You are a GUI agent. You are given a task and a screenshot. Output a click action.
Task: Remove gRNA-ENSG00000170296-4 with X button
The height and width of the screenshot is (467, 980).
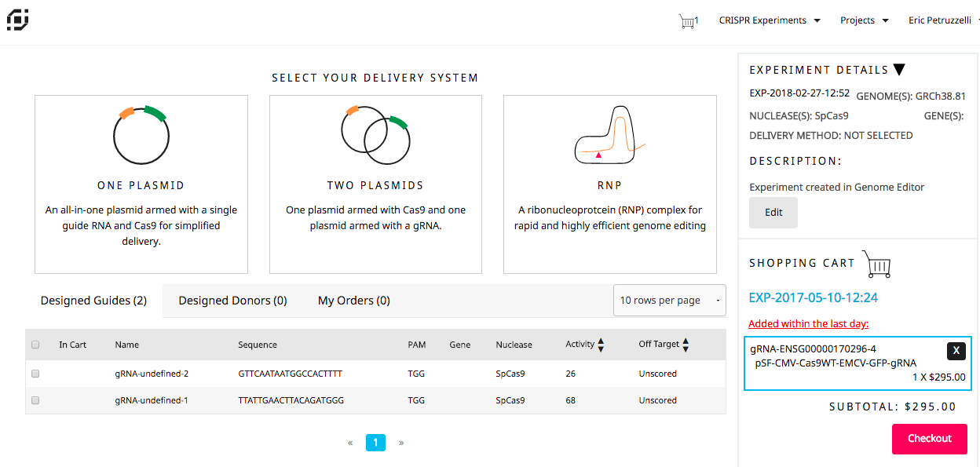956,351
